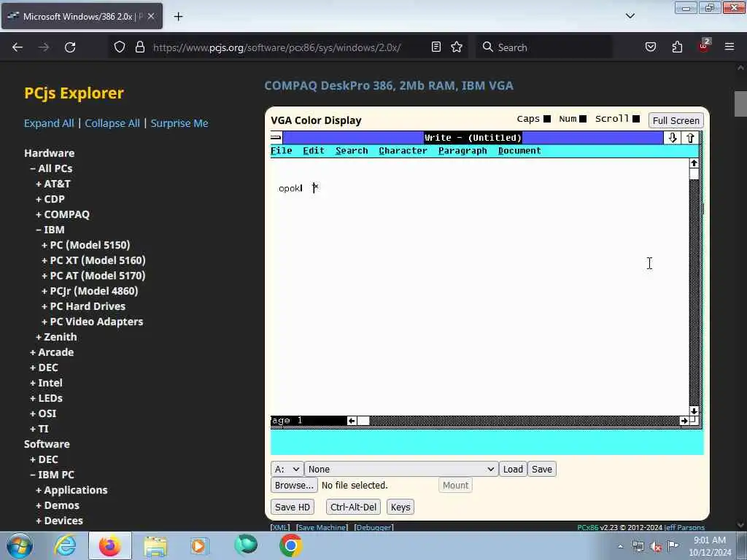Viewport: 747px width, 560px height.
Task: Click browser page scrollbar thumb
Action: pyautogui.click(x=740, y=104)
